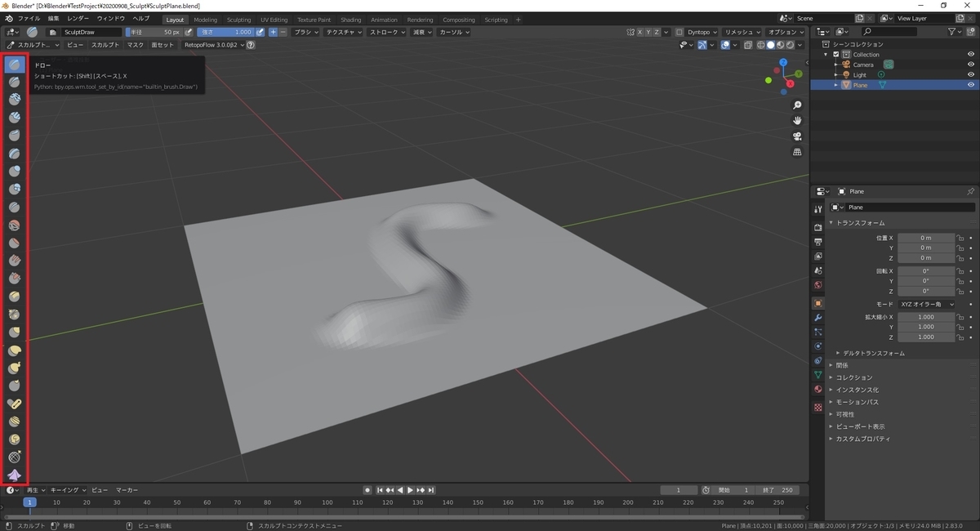Click the RetopoFlow help question icon

click(251, 45)
